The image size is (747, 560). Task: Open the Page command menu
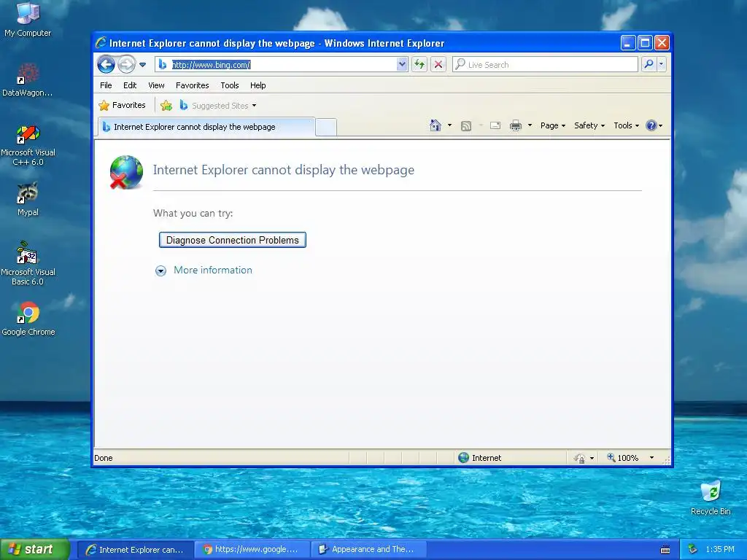pyautogui.click(x=553, y=125)
